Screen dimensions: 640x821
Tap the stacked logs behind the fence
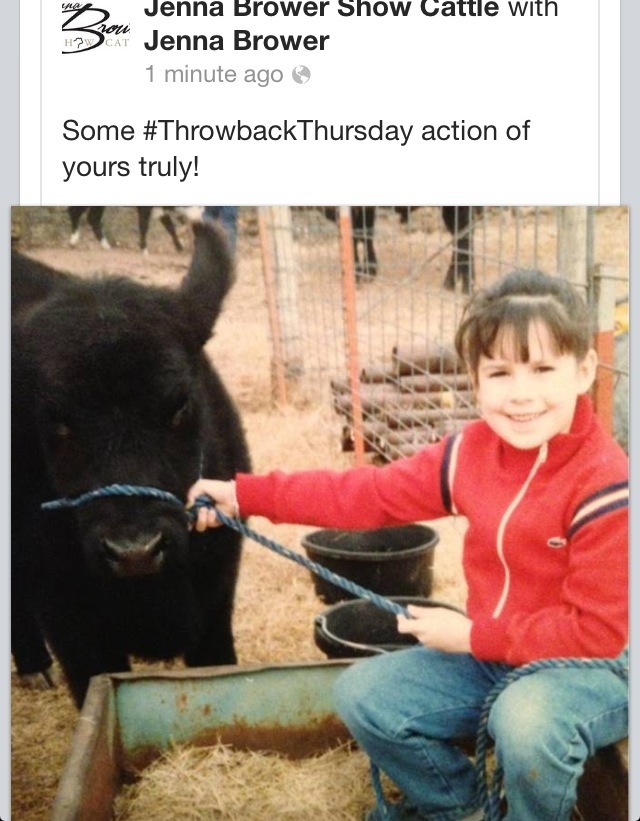point(403,398)
